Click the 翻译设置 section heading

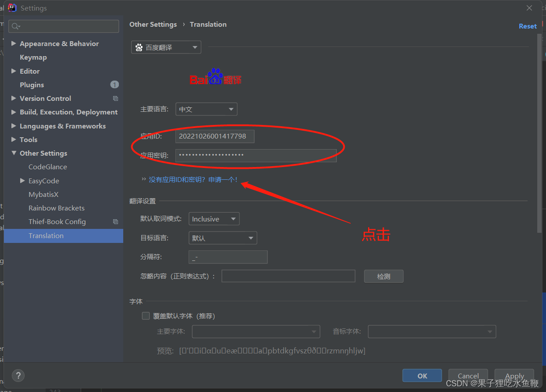point(143,201)
